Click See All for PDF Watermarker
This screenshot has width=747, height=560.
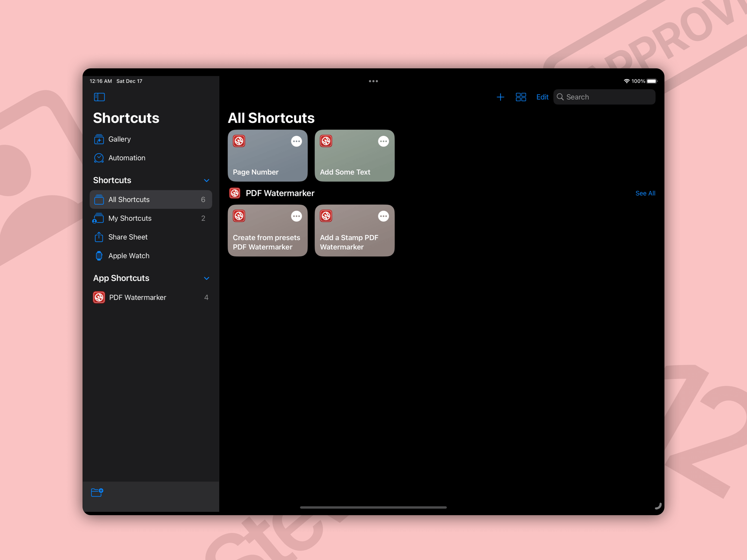(645, 193)
